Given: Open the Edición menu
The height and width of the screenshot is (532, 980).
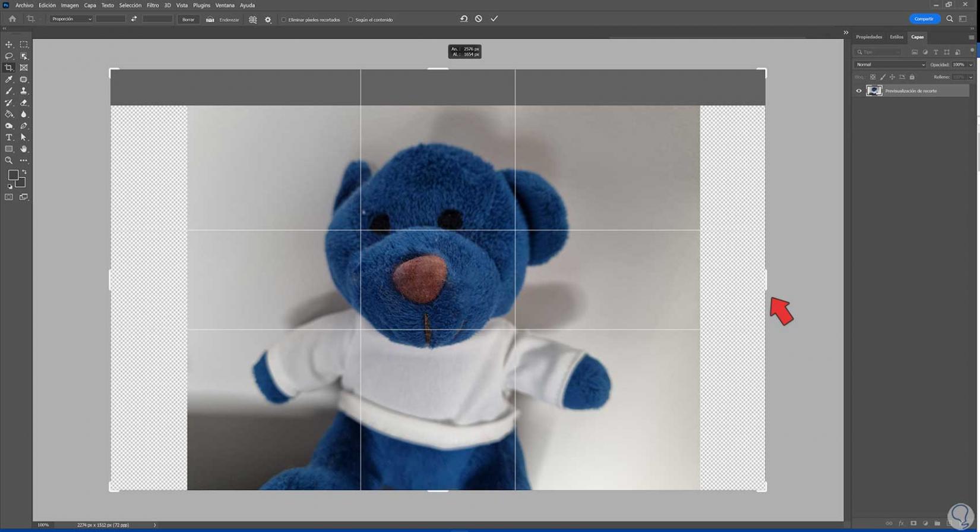Looking at the screenshot, I should [47, 5].
